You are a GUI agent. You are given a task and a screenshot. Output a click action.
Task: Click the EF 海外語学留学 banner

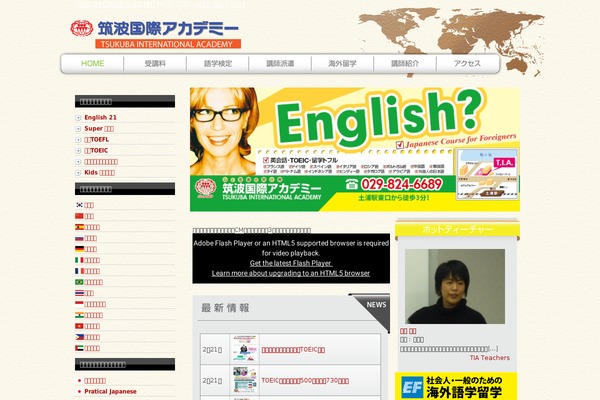point(456,386)
